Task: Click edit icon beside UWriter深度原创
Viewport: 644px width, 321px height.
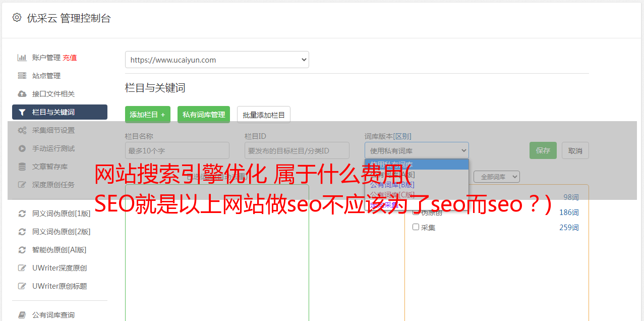Action: click(22, 268)
